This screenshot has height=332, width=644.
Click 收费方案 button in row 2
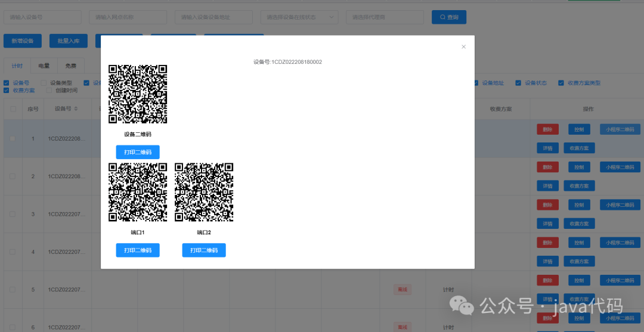click(x=579, y=186)
